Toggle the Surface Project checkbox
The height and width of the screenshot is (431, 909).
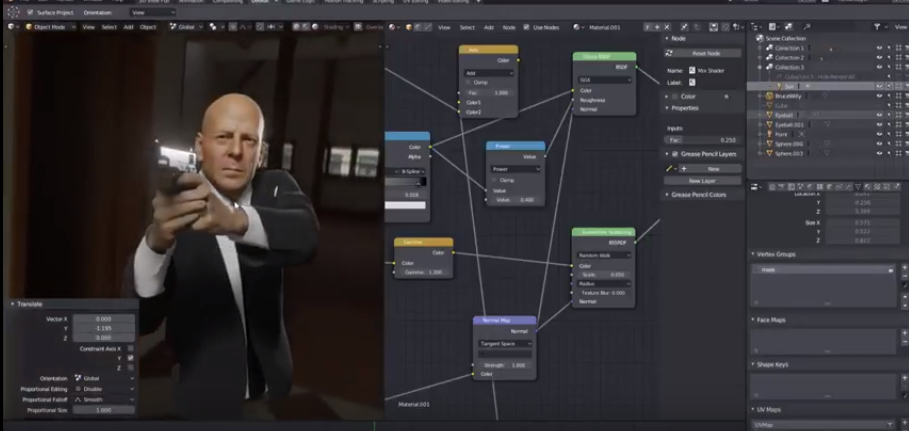coord(30,12)
